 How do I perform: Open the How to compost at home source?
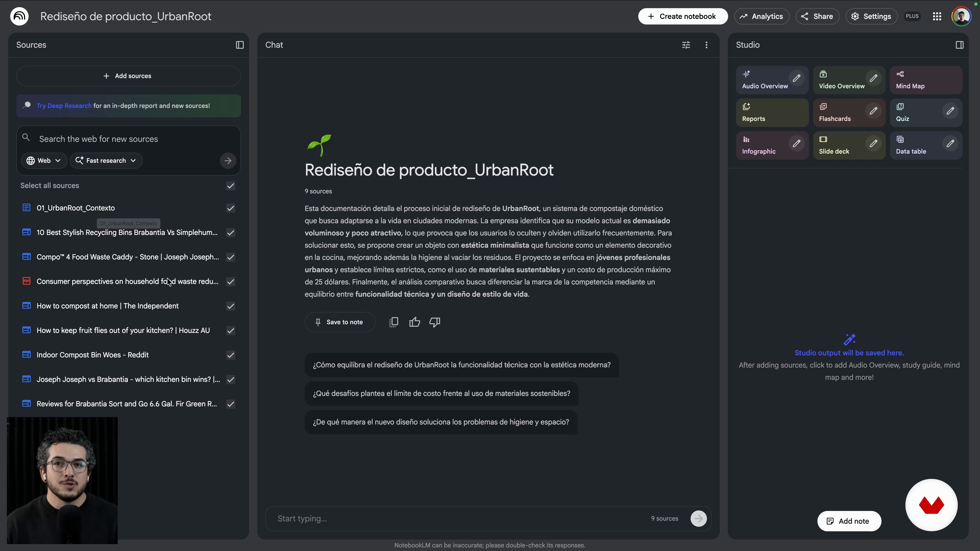pyautogui.click(x=108, y=306)
